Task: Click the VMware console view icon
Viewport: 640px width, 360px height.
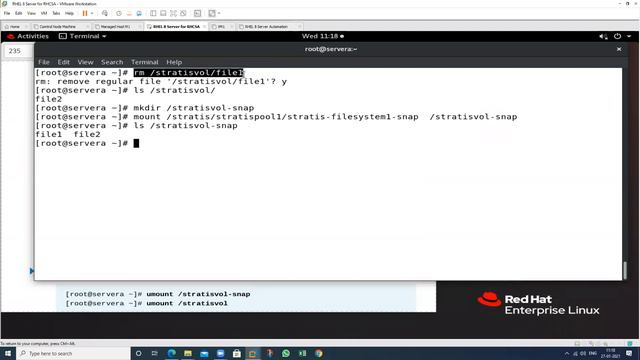Action: pos(198,13)
